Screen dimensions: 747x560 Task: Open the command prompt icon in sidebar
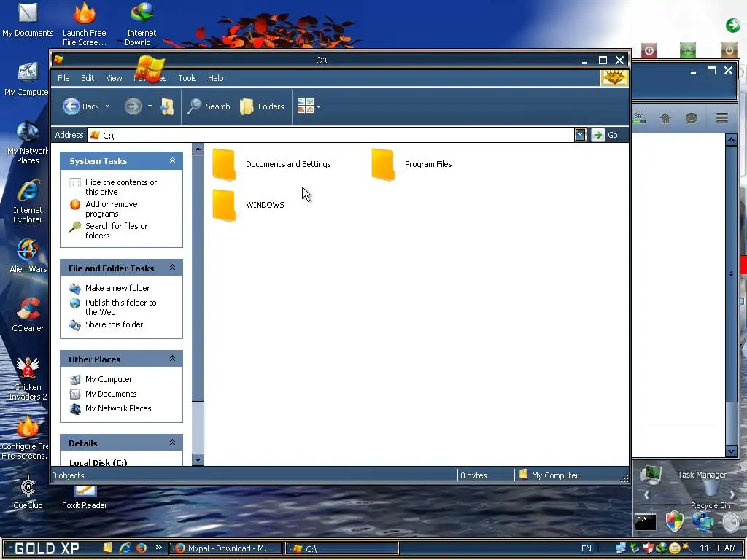646,522
